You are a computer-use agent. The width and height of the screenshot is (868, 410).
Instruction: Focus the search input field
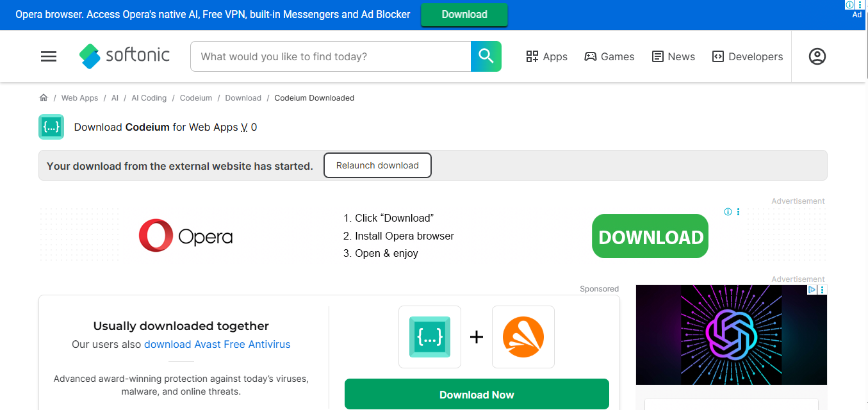(x=331, y=56)
